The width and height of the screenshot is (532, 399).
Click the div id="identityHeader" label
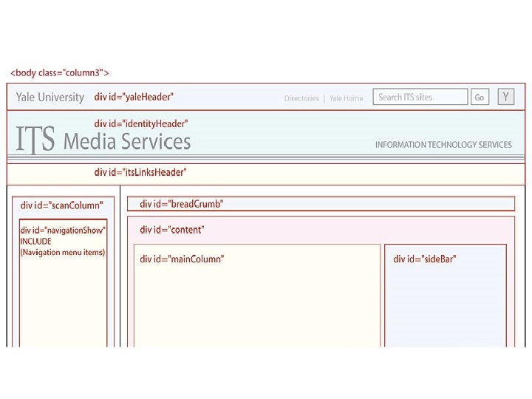[141, 124]
